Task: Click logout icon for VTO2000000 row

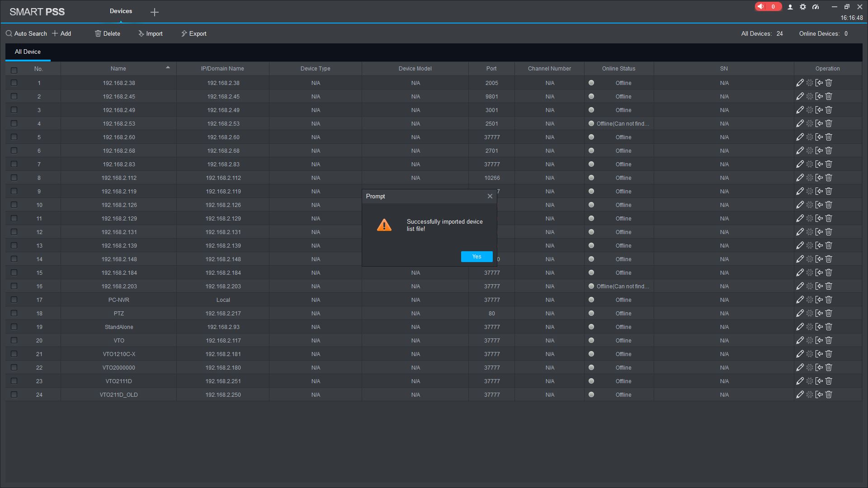Action: click(819, 367)
